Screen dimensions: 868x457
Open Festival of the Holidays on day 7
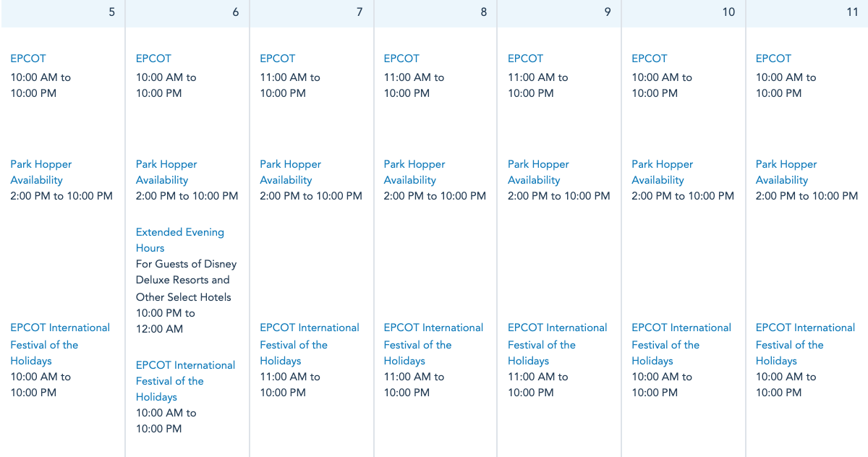point(310,344)
